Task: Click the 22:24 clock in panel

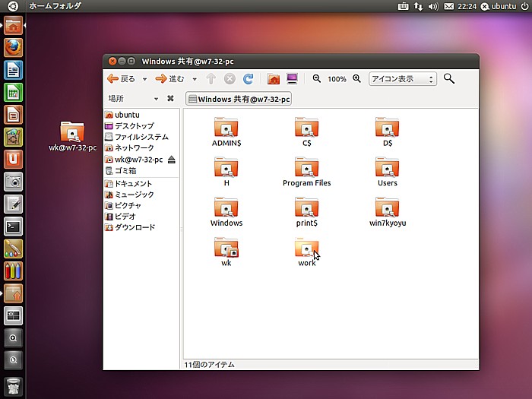Action: coord(467,6)
